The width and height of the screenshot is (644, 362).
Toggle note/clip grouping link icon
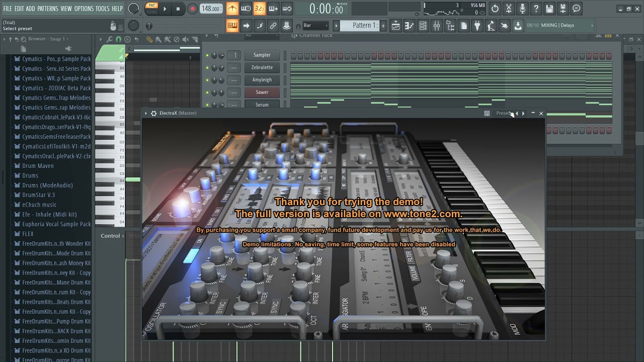[273, 26]
